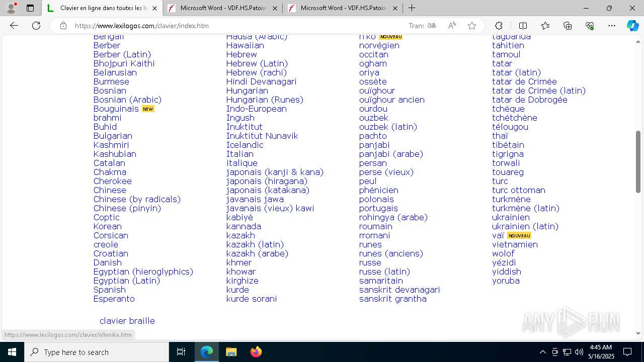Viewport: 644px width, 362px height.
Task: Open the kazakh (arabe) keyboard link
Action: pos(257,253)
